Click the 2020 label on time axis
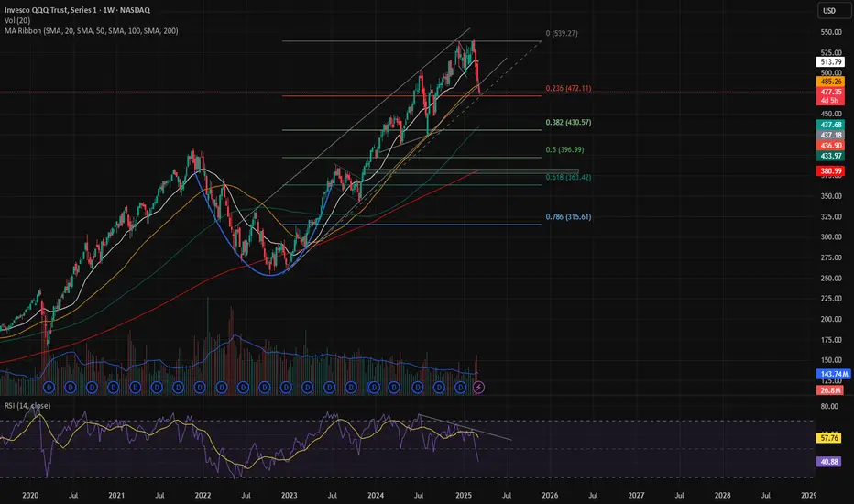The width and height of the screenshot is (854, 504). (x=30, y=495)
